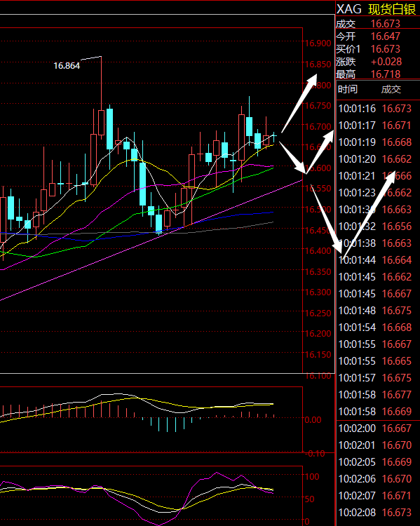
Task: Click the 10:01:58 row priced 16.677
Action: tap(378, 395)
